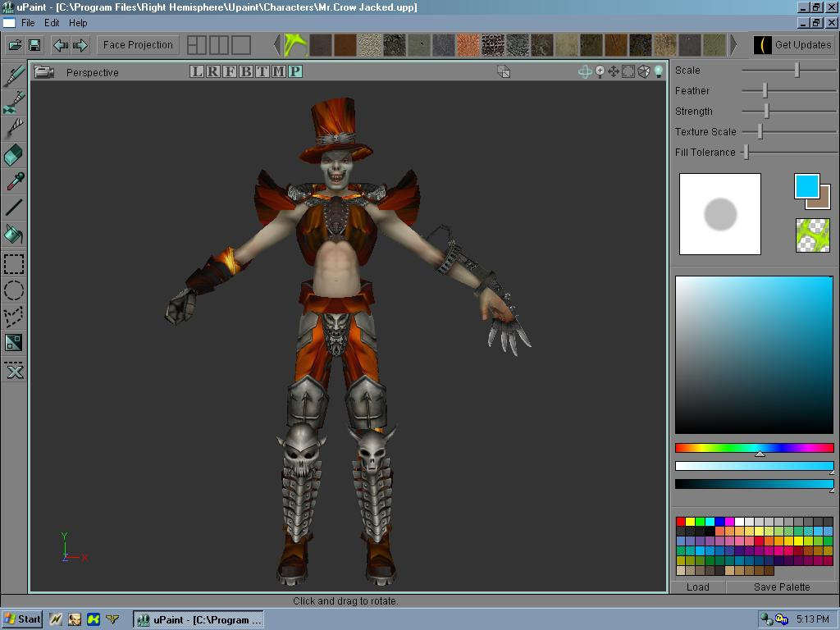Pick the Eraser tool
840x630 pixels.
tap(12, 155)
